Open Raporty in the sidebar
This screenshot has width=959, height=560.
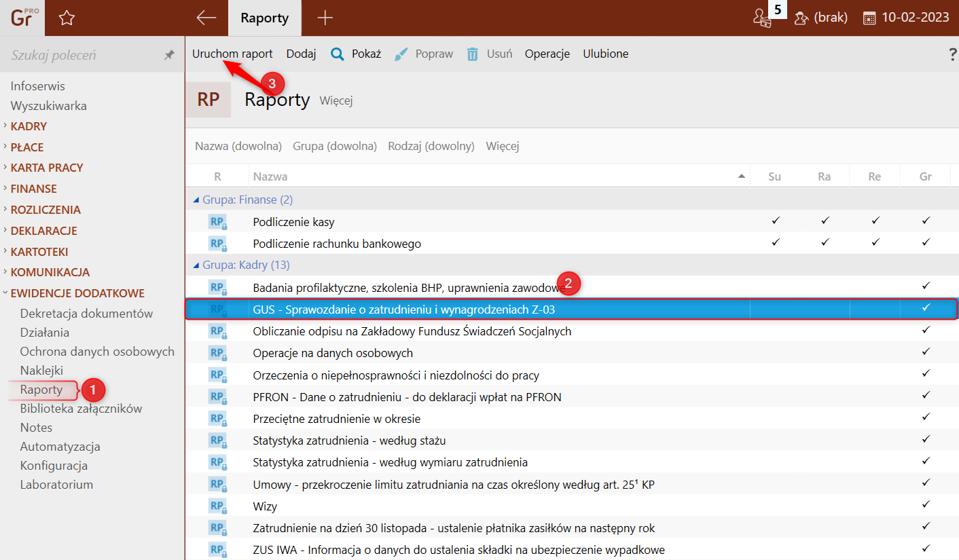(x=41, y=390)
